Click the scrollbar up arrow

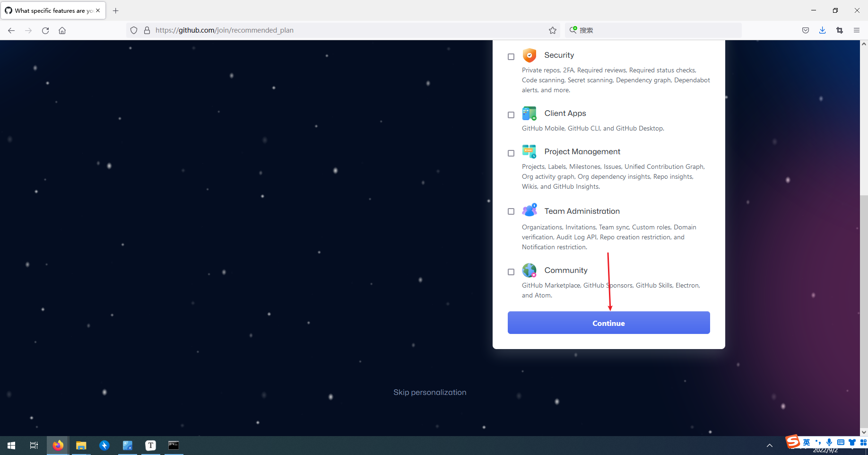[x=864, y=44]
